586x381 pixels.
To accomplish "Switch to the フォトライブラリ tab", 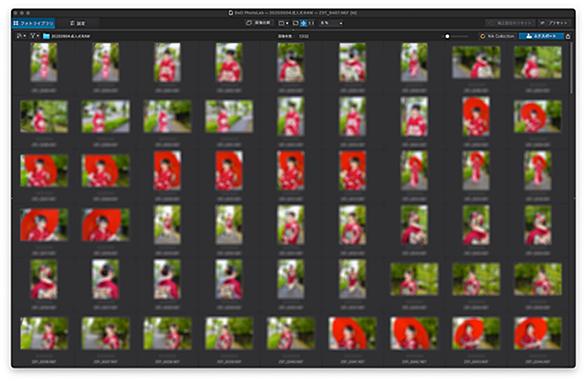I will pos(34,23).
